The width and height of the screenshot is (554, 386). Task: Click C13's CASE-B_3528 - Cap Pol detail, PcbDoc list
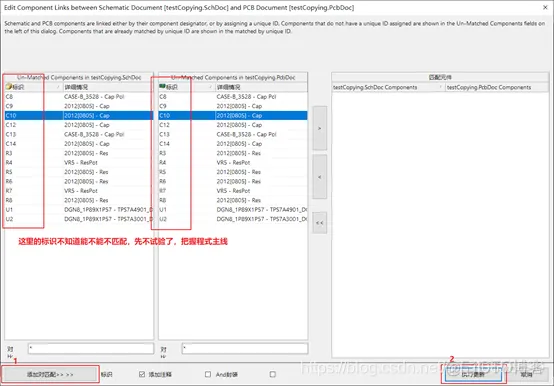click(247, 134)
